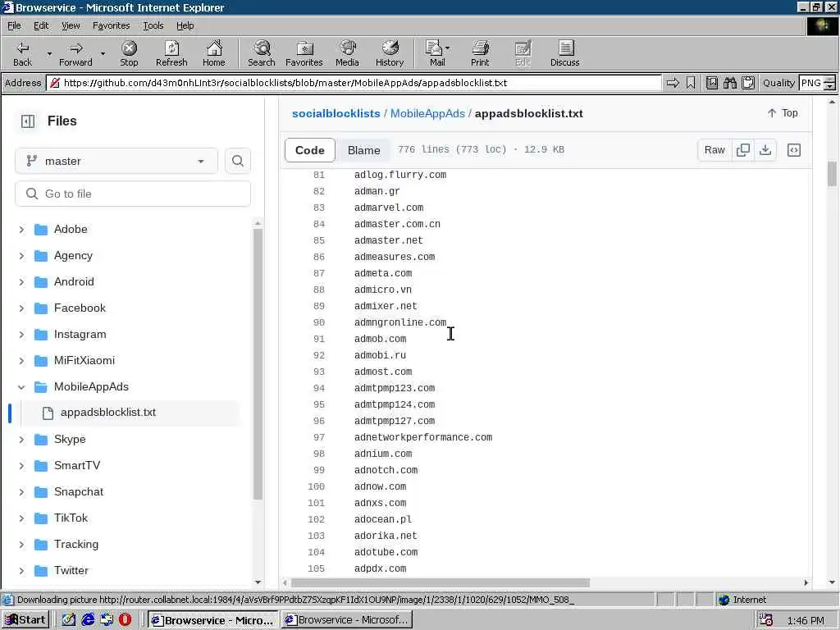This screenshot has height=630, width=840.
Task: Select the Code tab
Action: click(309, 150)
